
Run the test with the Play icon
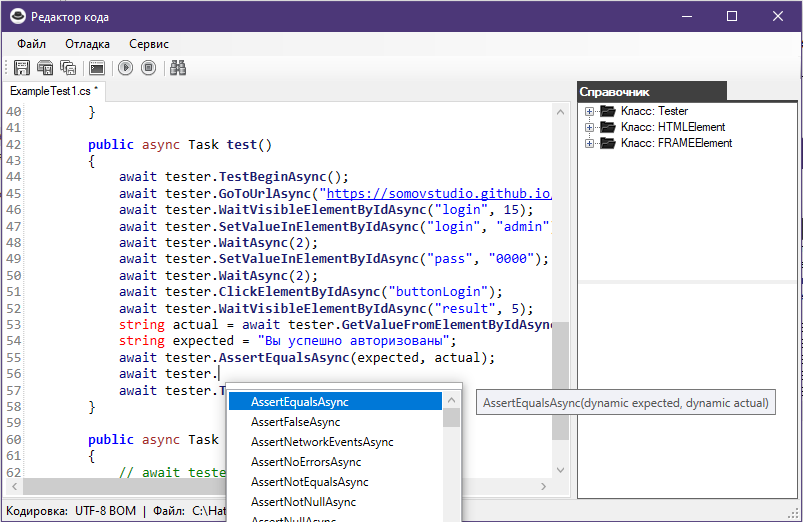click(125, 68)
